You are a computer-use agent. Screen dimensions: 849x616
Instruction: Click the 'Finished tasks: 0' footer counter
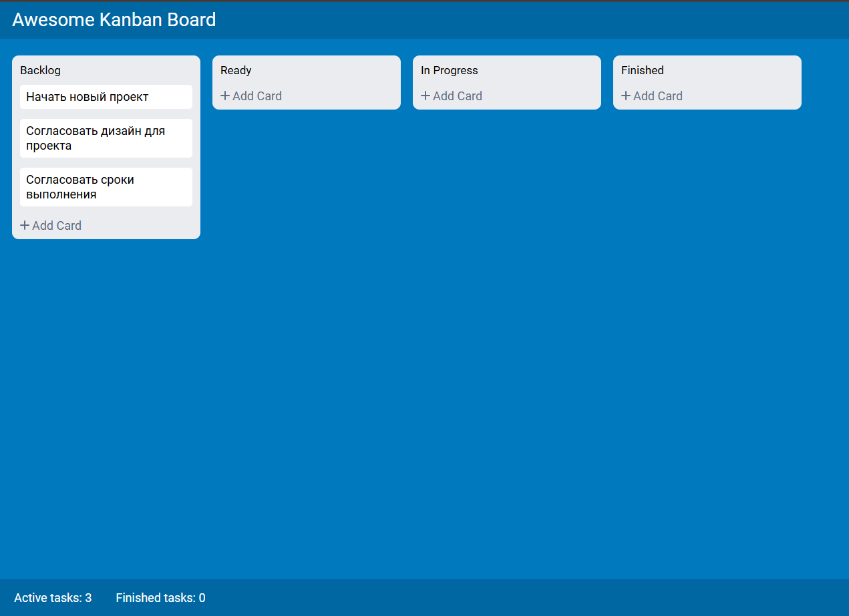click(160, 598)
